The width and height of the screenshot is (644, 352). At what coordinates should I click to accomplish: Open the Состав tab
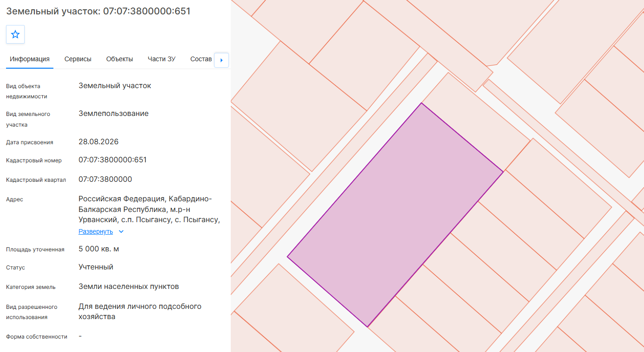coord(201,59)
